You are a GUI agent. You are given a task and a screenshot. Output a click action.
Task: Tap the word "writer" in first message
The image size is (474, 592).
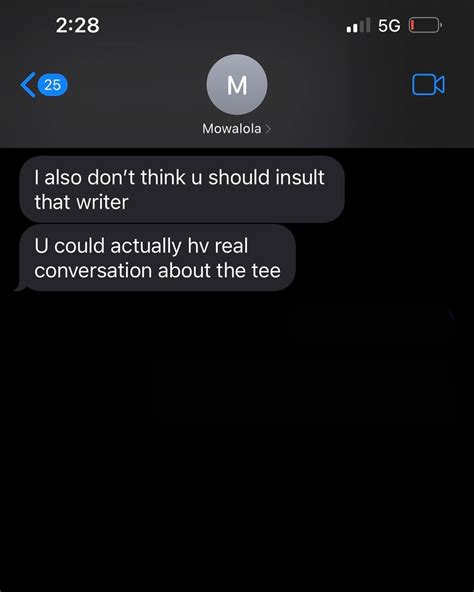(102, 202)
